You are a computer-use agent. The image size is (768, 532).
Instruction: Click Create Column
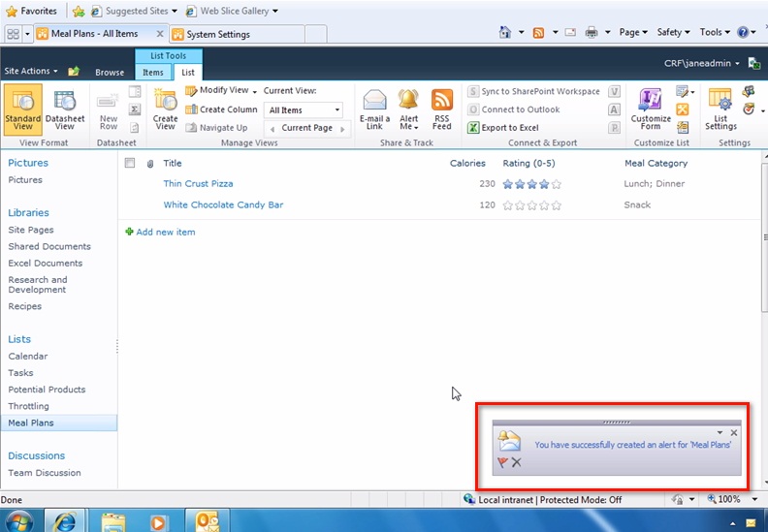pos(221,110)
